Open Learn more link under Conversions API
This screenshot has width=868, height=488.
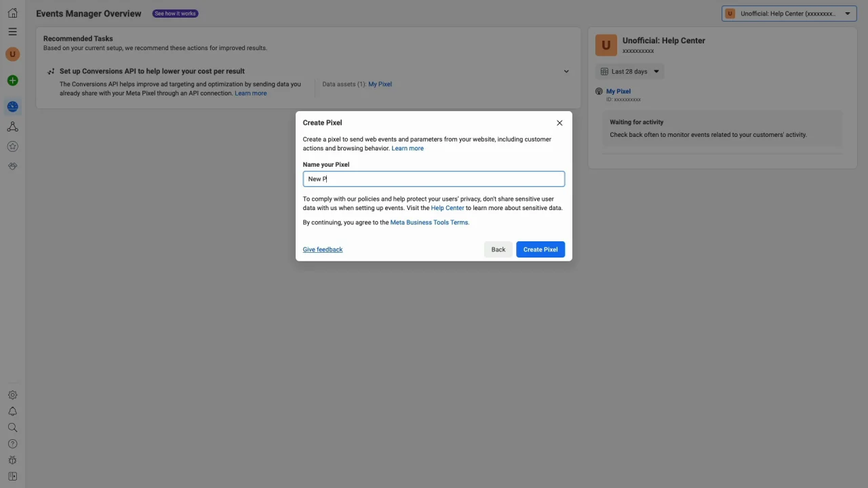click(251, 94)
